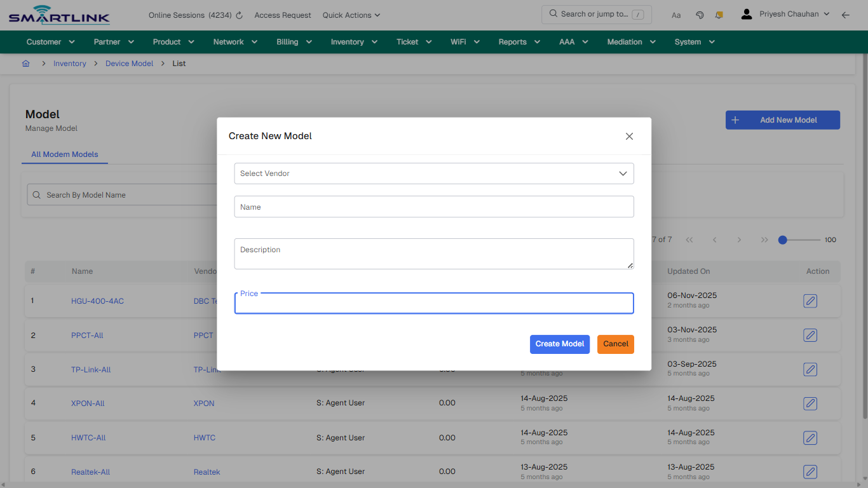Click the Create Model button
The height and width of the screenshot is (488, 868).
click(x=560, y=344)
